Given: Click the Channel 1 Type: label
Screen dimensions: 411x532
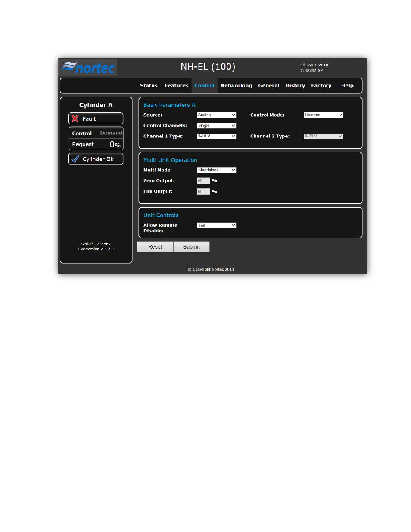Looking at the screenshot, I should tap(163, 136).
